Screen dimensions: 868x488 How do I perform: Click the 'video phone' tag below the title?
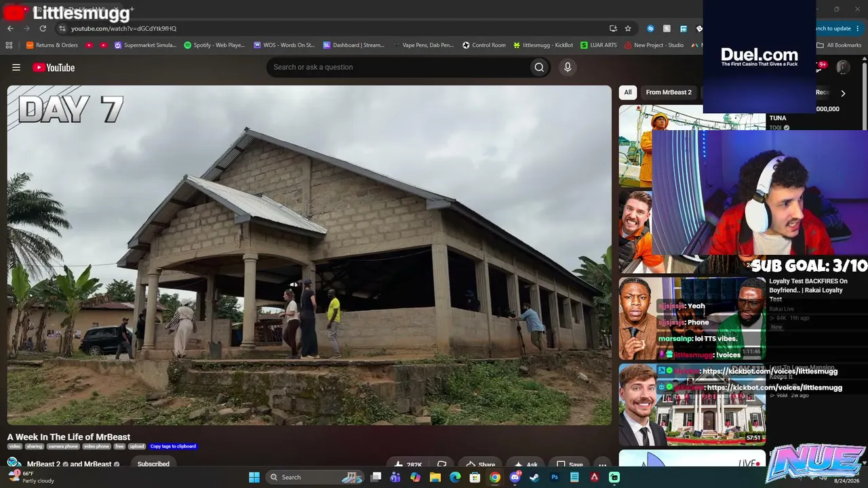tap(96, 447)
